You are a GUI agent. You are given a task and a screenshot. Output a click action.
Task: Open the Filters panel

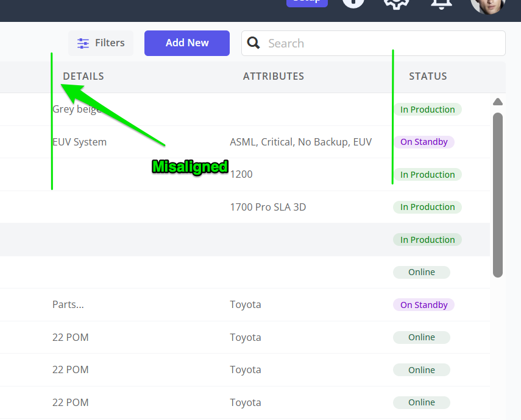101,43
